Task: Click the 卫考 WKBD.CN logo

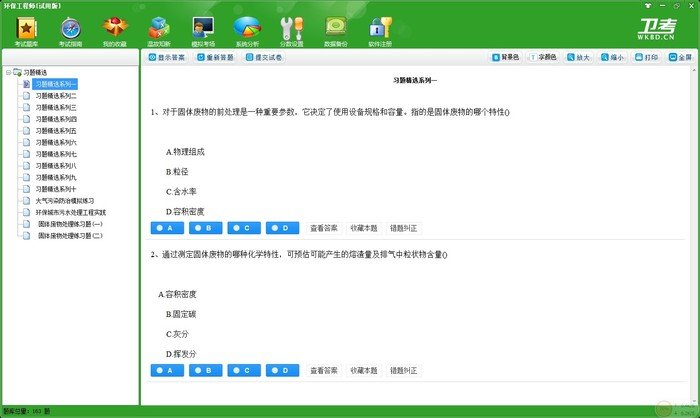Action: click(x=656, y=29)
